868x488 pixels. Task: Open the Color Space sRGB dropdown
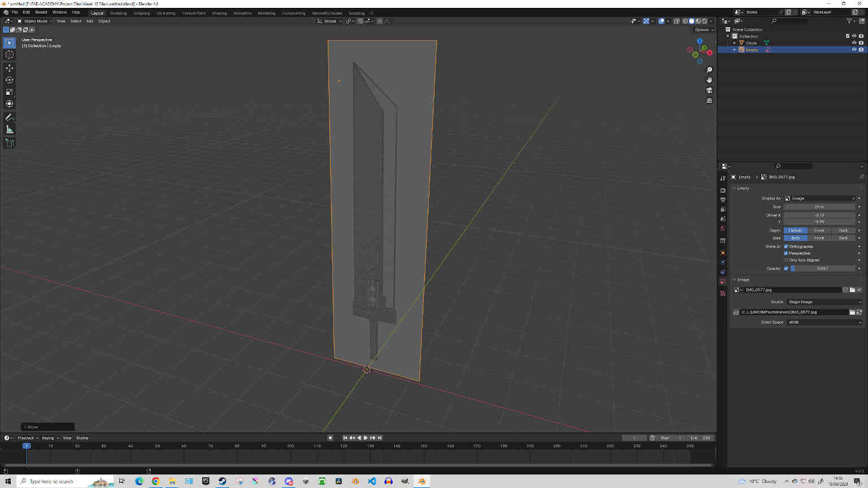coord(824,322)
